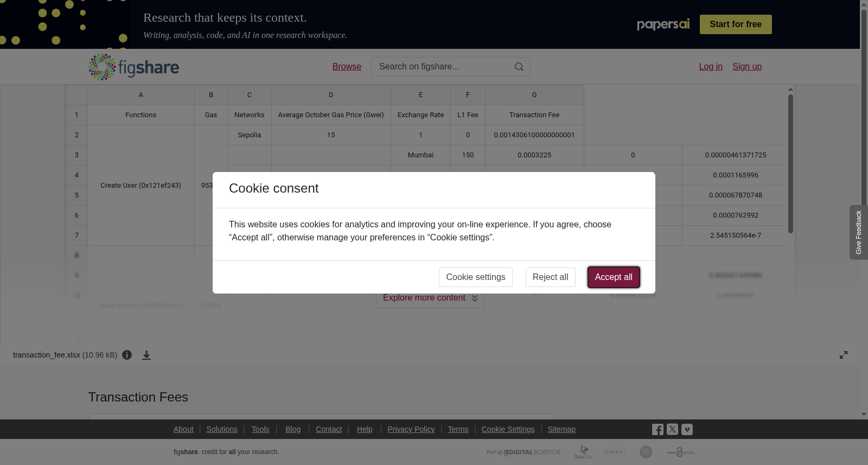Open the Help footer link
The image size is (868, 465).
point(365,429)
